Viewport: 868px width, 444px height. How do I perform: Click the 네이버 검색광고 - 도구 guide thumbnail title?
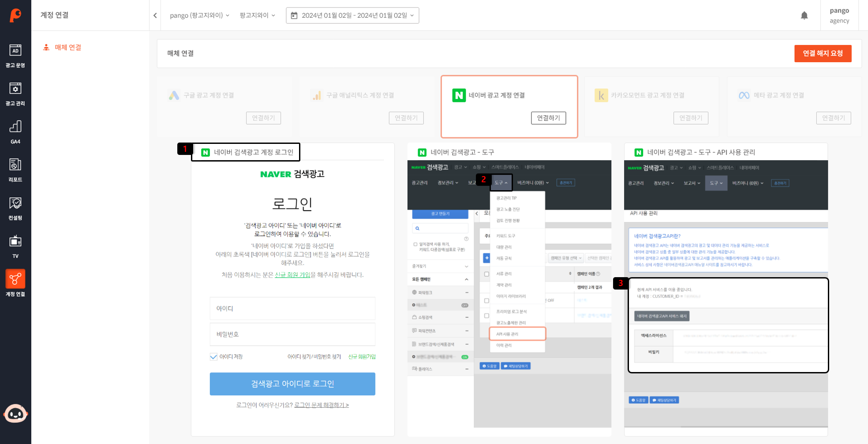[462, 152]
